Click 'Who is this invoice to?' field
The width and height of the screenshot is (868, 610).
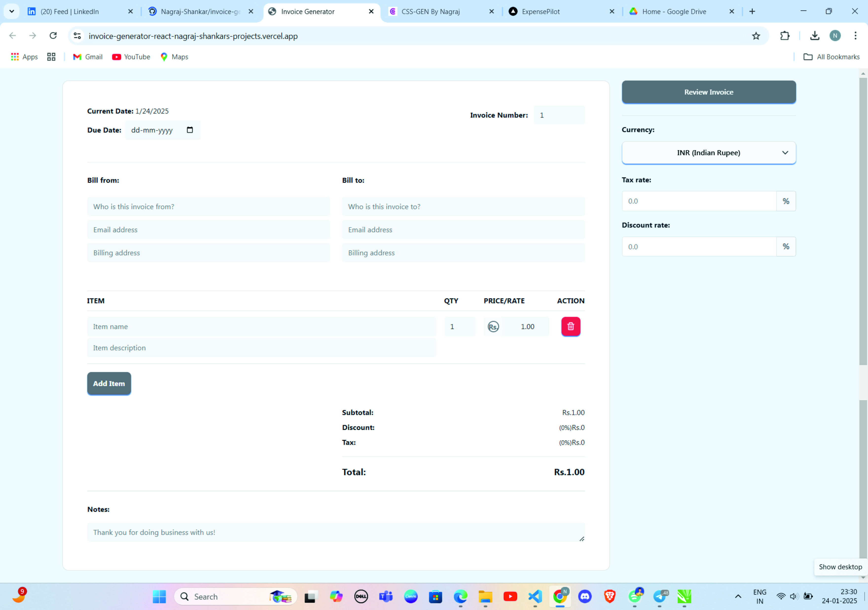[x=463, y=207]
